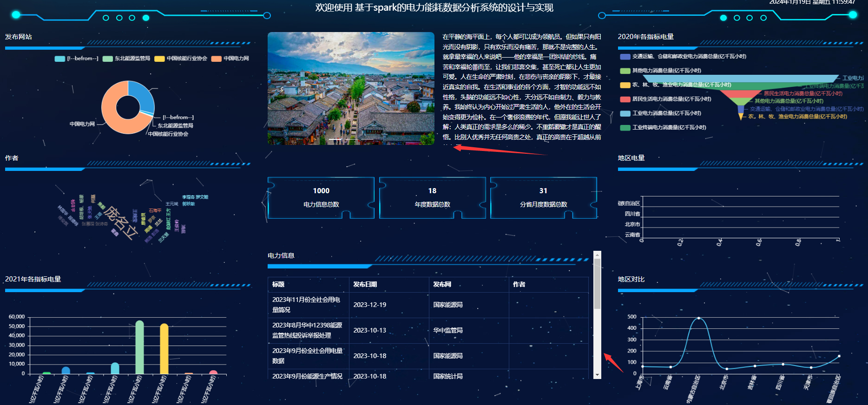
Task: Toggle the [!--befrom--] pie legend item
Action: click(77, 59)
